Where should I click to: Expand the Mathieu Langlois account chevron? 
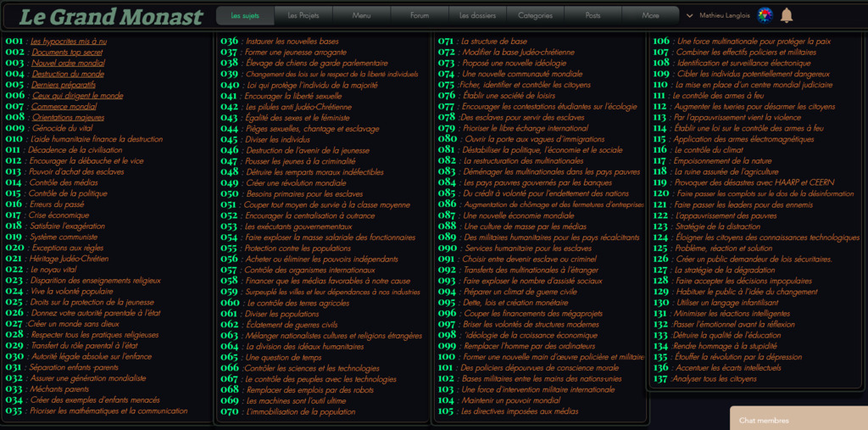click(689, 15)
